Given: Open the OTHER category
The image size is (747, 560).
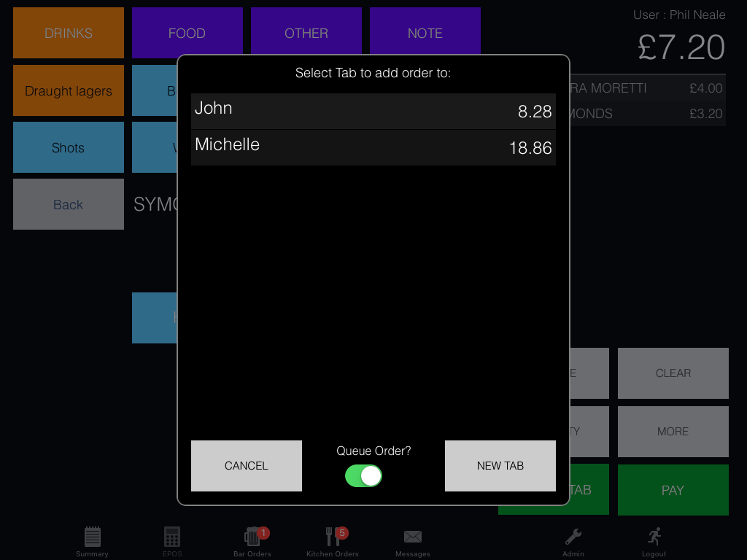Looking at the screenshot, I should (x=306, y=33).
